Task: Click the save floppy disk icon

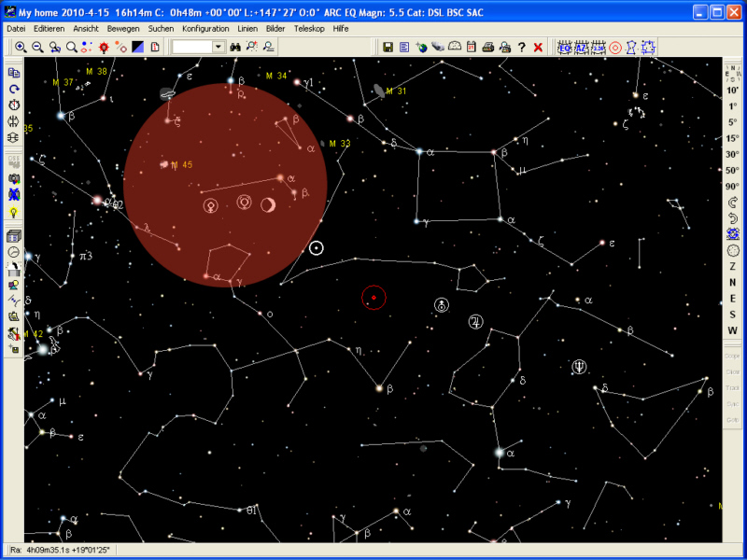Action: point(388,47)
